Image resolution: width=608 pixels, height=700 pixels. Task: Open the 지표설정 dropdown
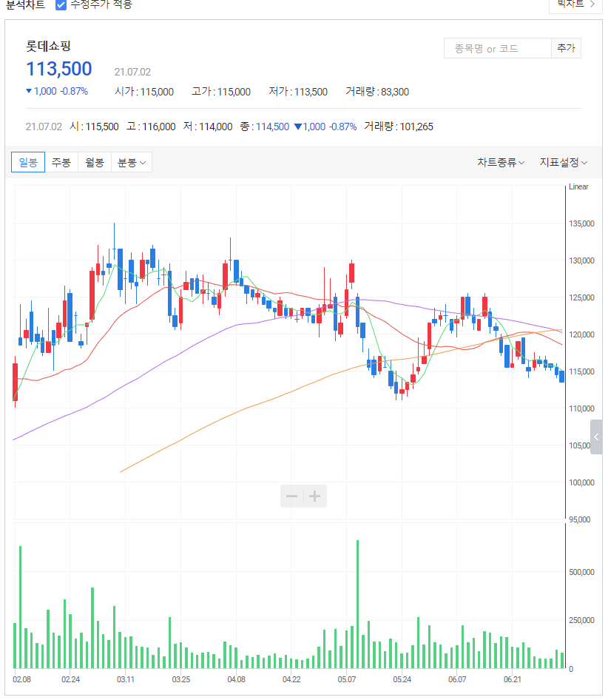coord(564,162)
